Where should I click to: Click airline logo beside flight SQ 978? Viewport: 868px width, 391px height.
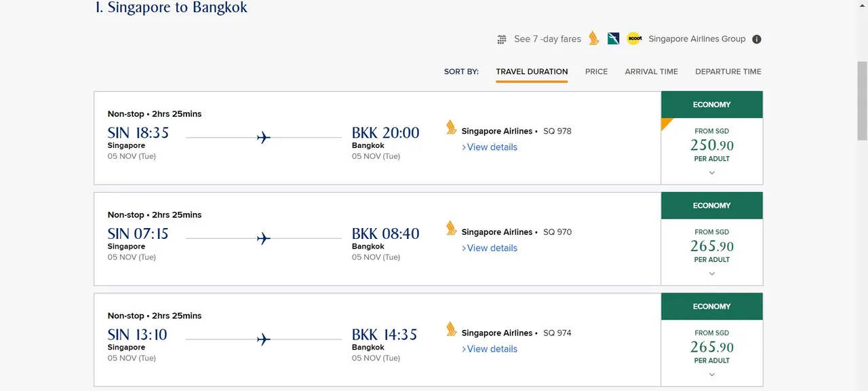click(452, 127)
